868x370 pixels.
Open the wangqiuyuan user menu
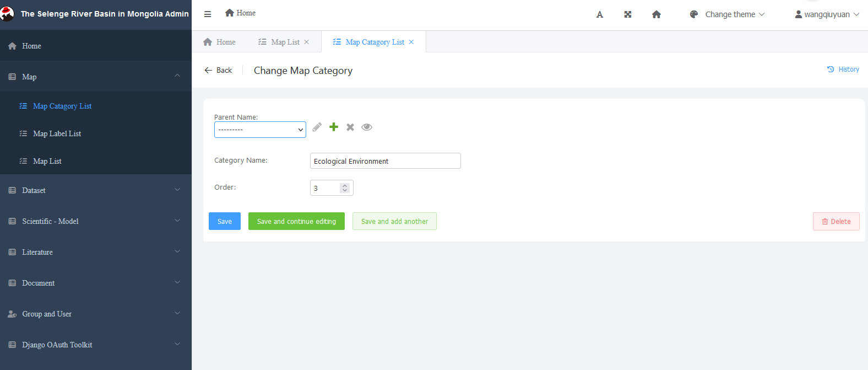coord(827,14)
